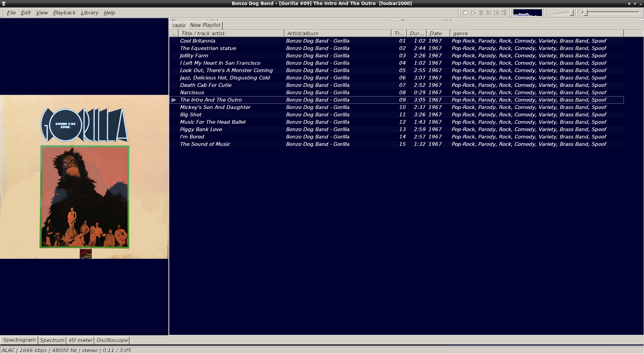The image size is (644, 354).
Task: Pause the track with the Pause button
Action: (481, 13)
